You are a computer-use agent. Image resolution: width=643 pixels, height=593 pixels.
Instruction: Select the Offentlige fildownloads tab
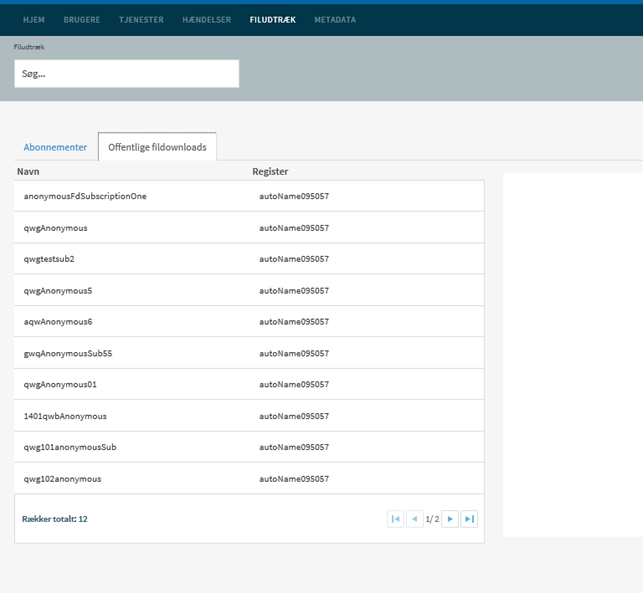(157, 147)
